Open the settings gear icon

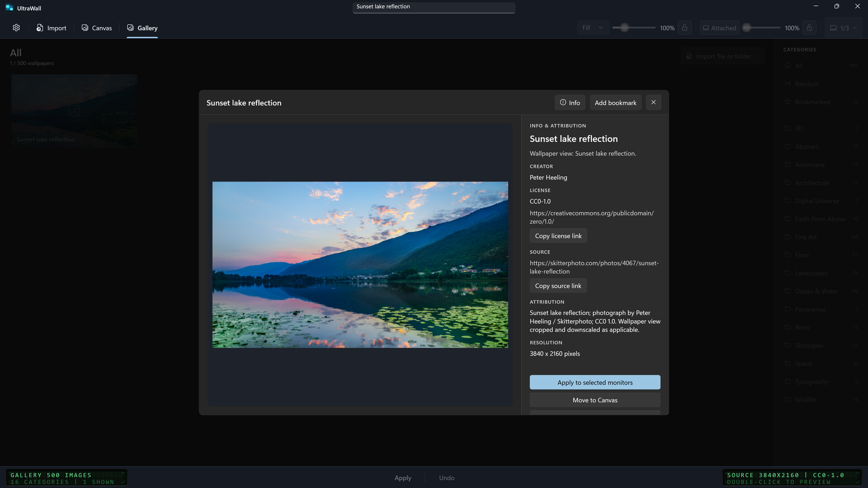pos(16,28)
